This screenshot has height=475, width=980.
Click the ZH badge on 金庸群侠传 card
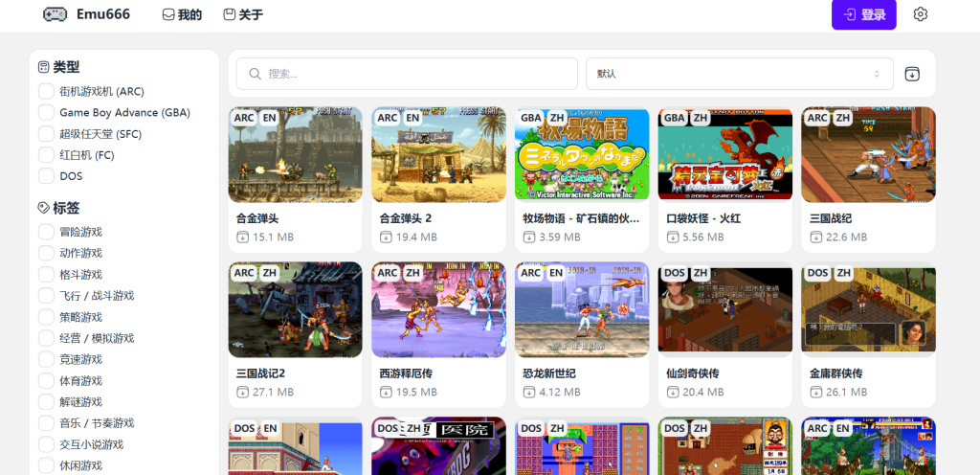[x=844, y=273]
